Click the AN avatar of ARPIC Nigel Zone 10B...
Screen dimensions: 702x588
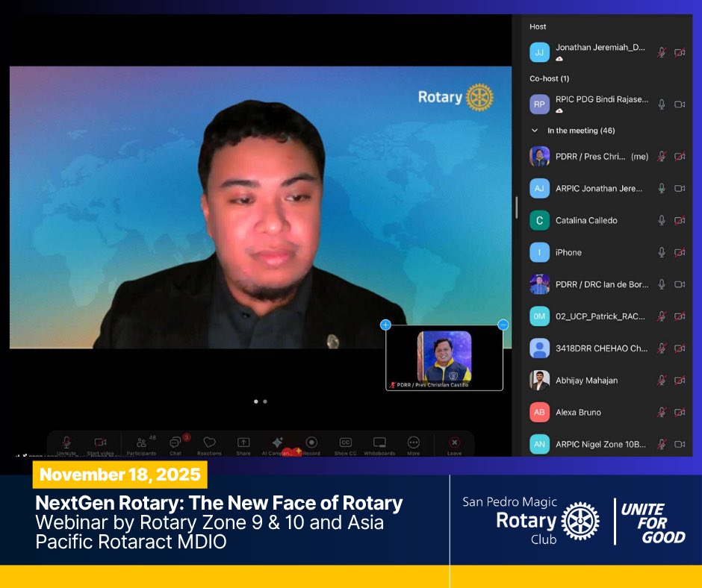pos(539,444)
